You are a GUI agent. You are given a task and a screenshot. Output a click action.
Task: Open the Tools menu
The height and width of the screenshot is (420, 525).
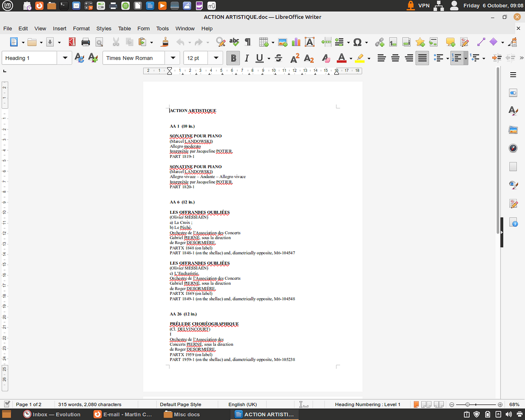[163, 28]
